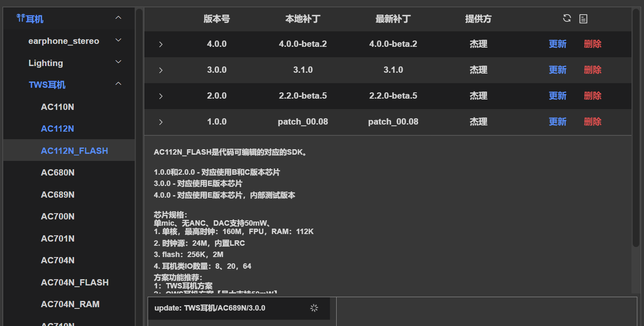Open the document log icon in header
The height and width of the screenshot is (326, 644).
pyautogui.click(x=583, y=18)
